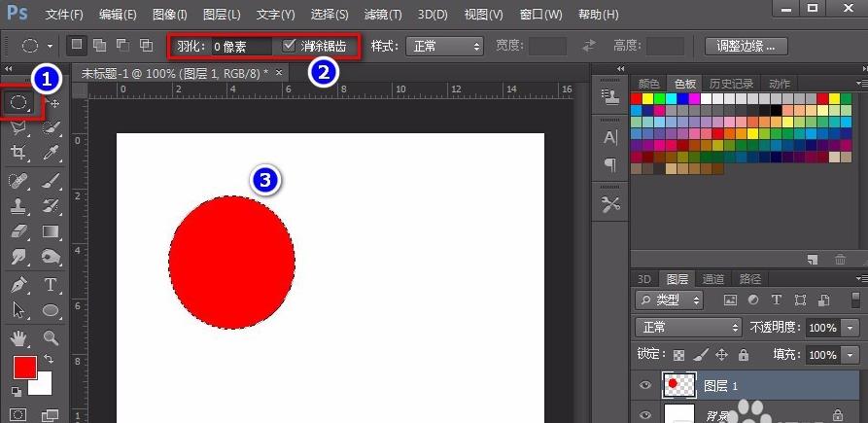Choose Subtract from Selection mode
The width and height of the screenshot is (868, 423).
[x=122, y=46]
